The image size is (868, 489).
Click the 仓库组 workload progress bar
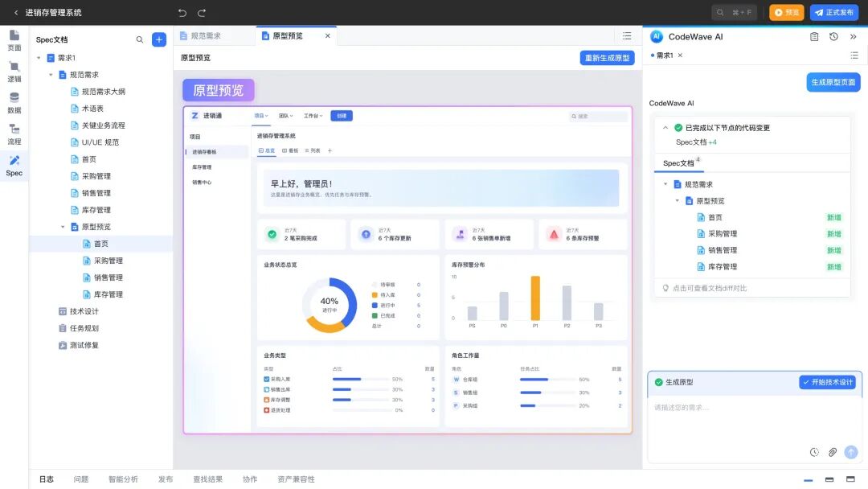pos(547,380)
